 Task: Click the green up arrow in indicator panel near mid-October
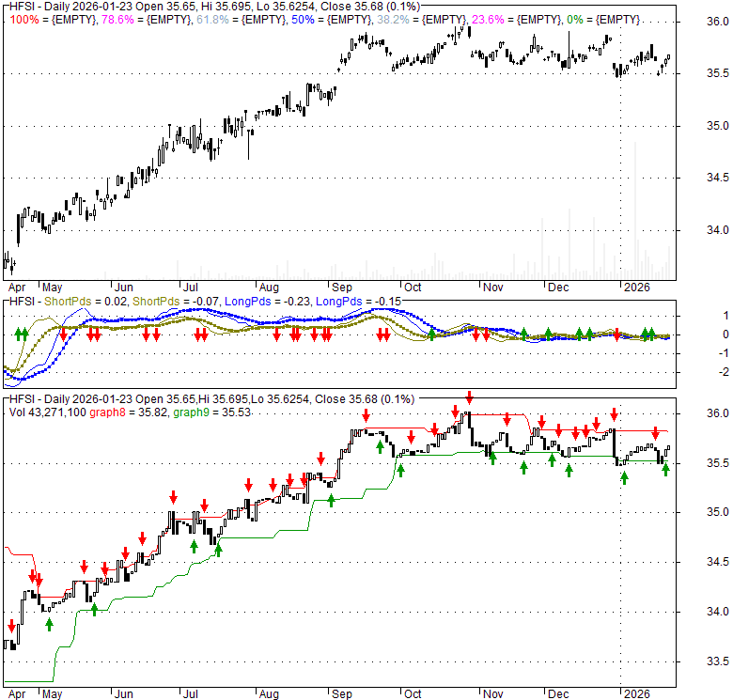(x=431, y=334)
